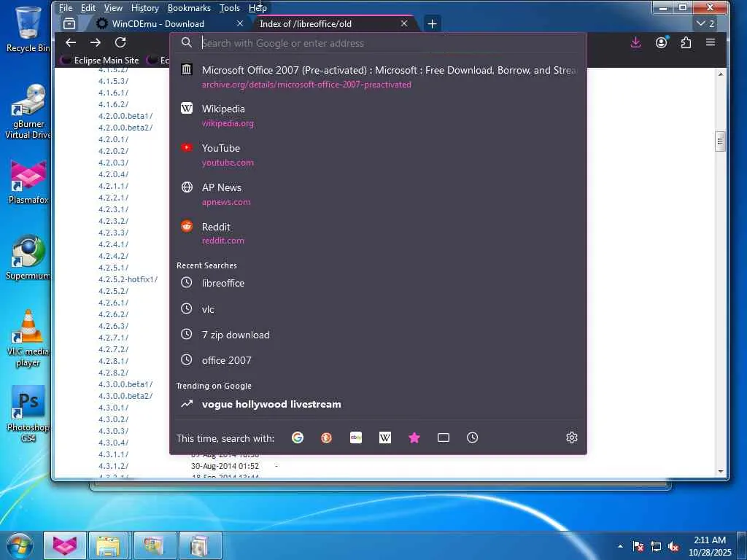The image size is (747, 560).
Task: Select the Wikipedia suggestion
Action: pyautogui.click(x=379, y=116)
